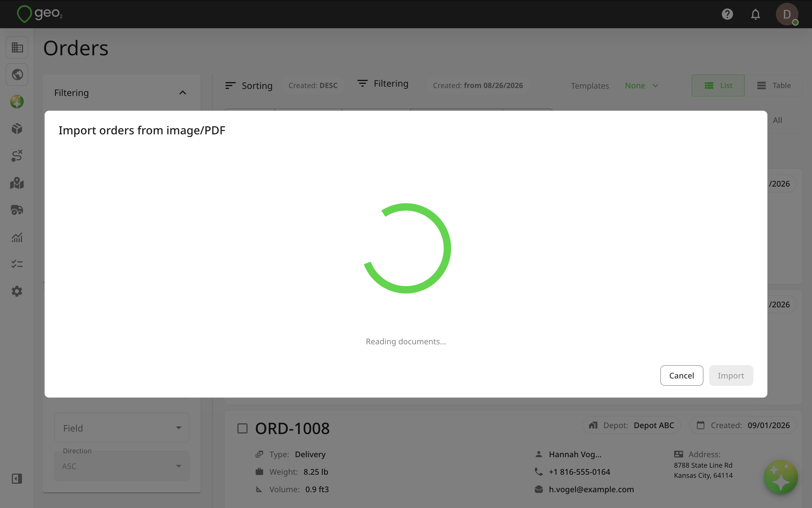Click the Templates label
The height and width of the screenshot is (508, 812).
click(x=590, y=86)
